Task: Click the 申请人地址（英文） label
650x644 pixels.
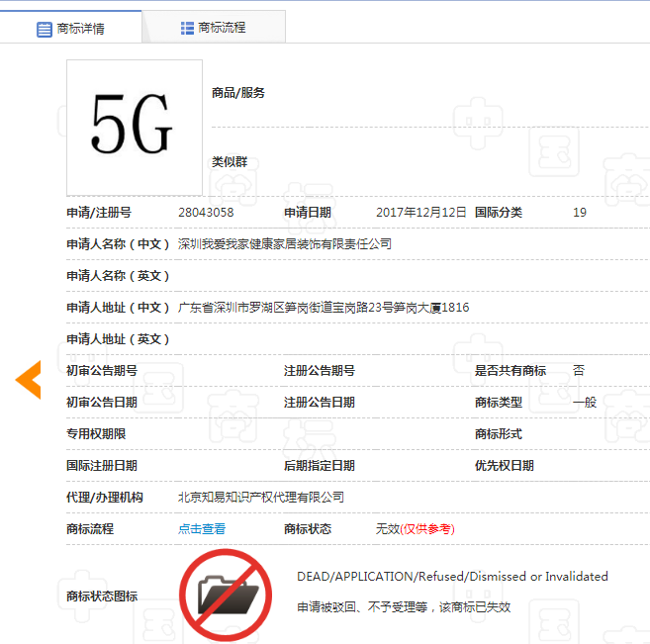Action: click(118, 339)
